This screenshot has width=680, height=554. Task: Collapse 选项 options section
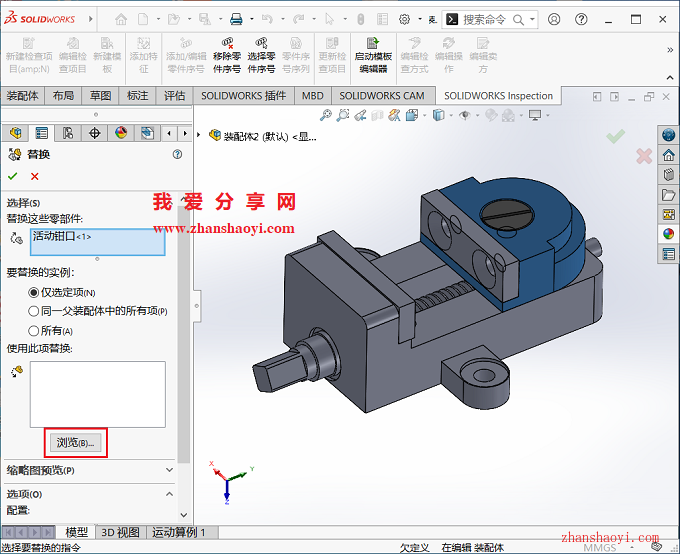click(170, 494)
